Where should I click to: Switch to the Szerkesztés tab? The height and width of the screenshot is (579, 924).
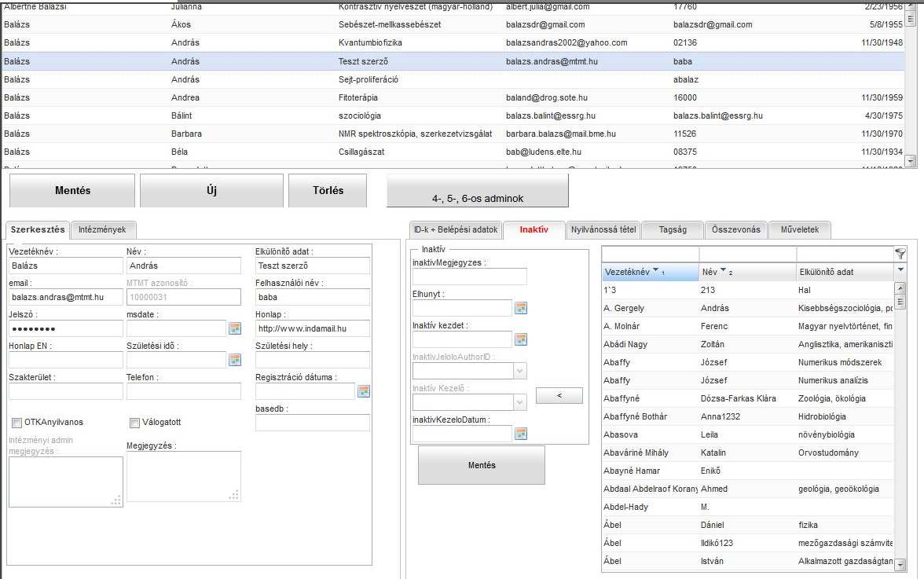click(x=38, y=229)
